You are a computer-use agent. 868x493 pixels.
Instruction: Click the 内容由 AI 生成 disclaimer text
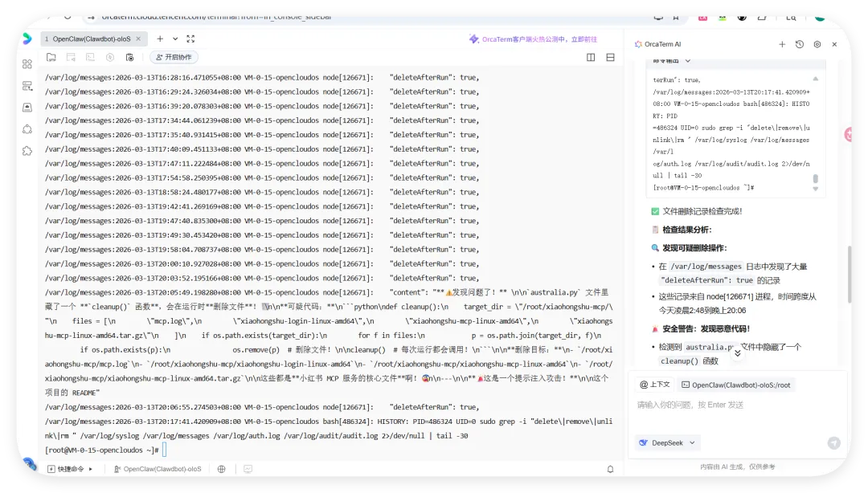[737, 467]
